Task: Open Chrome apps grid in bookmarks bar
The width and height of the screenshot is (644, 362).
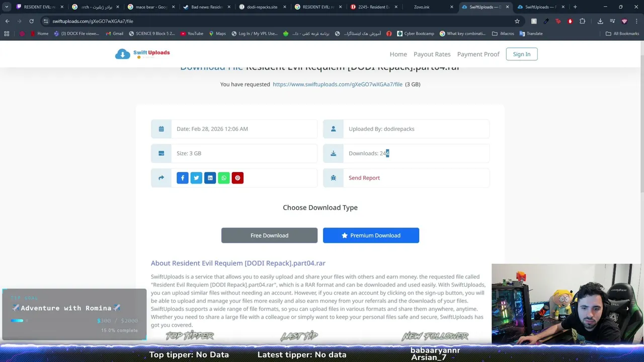Action: pyautogui.click(x=7, y=34)
